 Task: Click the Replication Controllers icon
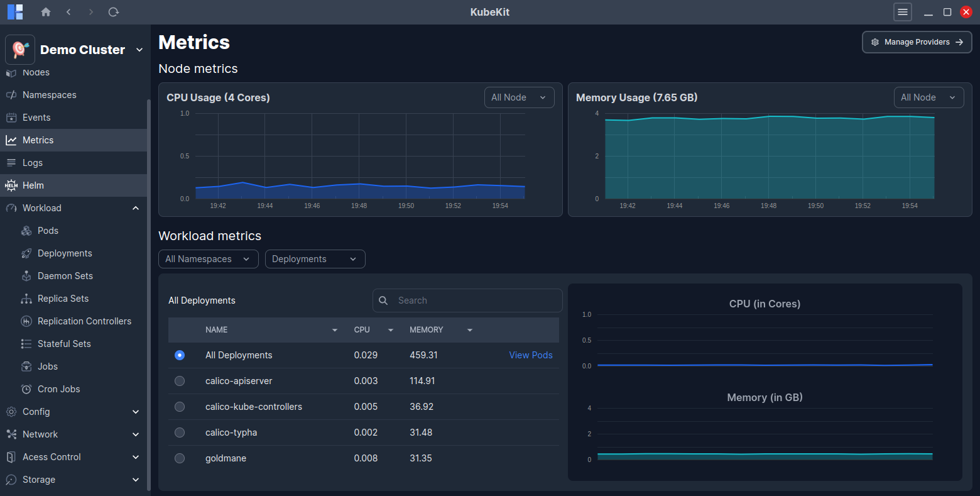pos(26,321)
